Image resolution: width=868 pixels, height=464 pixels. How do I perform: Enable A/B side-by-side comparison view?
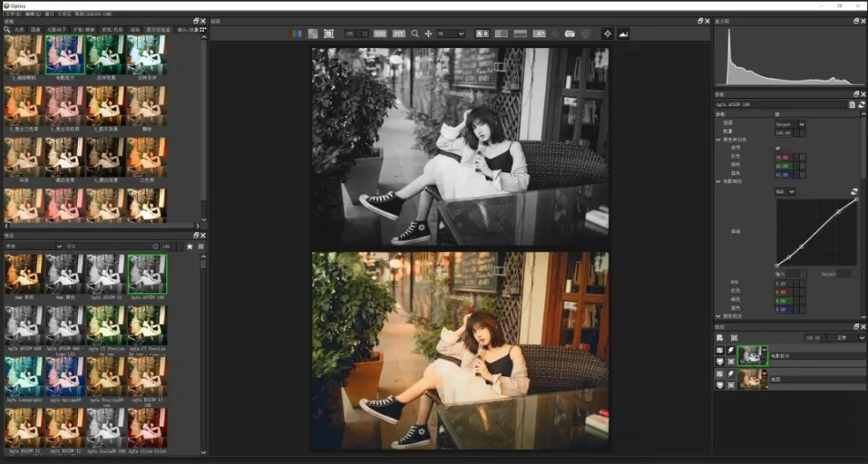click(x=482, y=34)
